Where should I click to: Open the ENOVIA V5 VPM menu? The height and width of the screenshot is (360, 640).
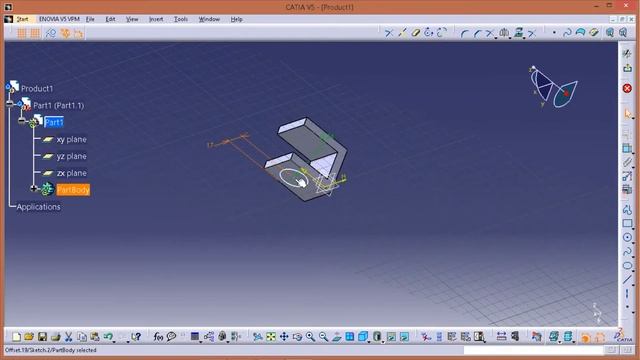(x=59, y=19)
